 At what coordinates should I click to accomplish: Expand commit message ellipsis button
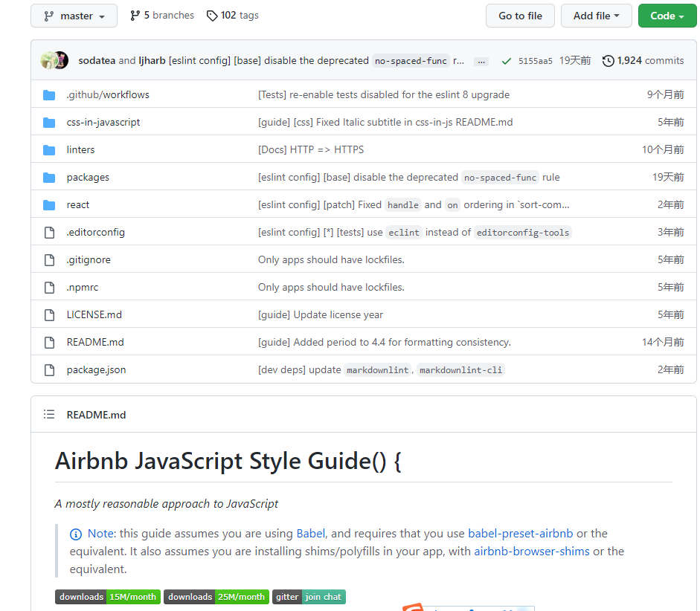481,62
